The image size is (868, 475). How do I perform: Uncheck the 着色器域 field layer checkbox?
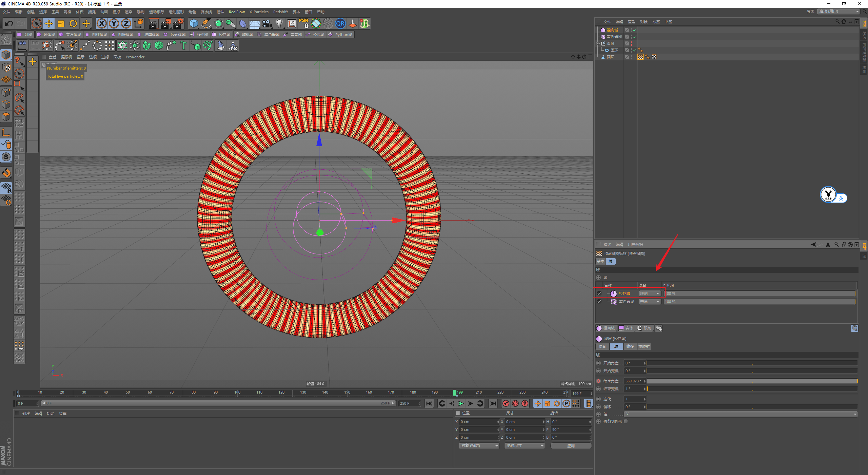coord(599,302)
